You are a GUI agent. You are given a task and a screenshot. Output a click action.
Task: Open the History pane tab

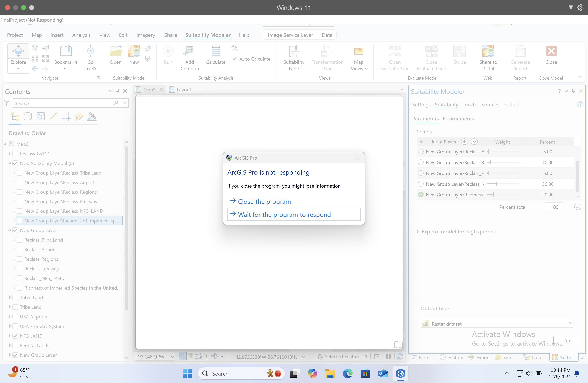452,357
